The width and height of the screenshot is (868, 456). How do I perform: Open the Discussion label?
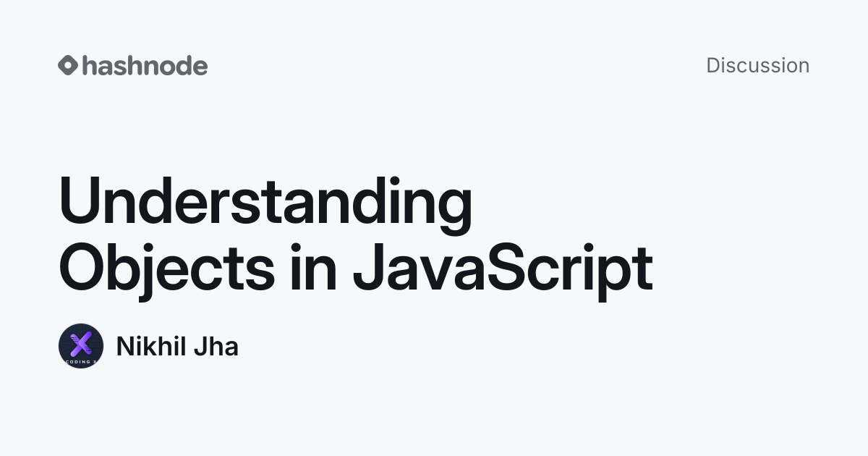(757, 65)
